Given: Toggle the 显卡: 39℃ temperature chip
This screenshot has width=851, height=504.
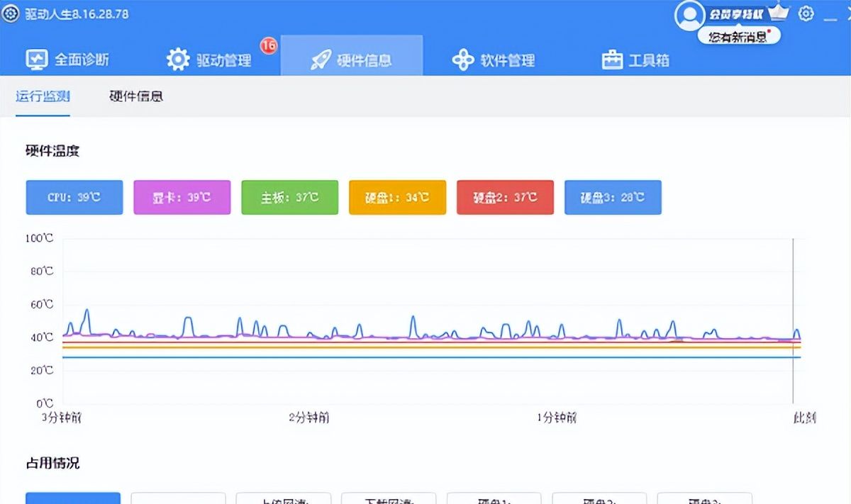Looking at the screenshot, I should pyautogui.click(x=182, y=197).
